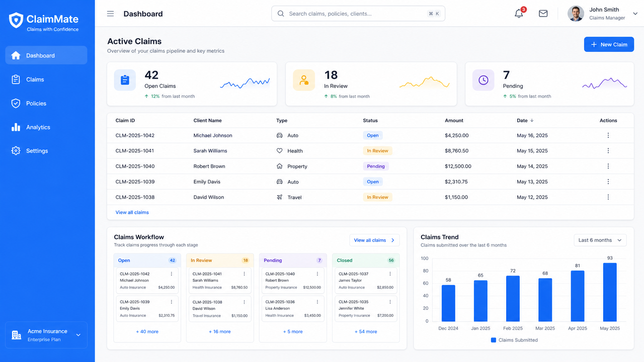This screenshot has width=644, height=362.
Task: Show + 54 more Closed claims
Action: tap(366, 332)
